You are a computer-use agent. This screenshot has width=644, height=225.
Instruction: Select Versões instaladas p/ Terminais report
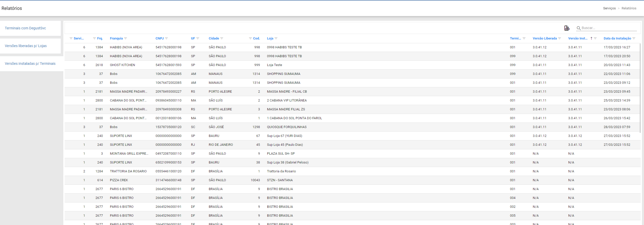pyautogui.click(x=30, y=64)
